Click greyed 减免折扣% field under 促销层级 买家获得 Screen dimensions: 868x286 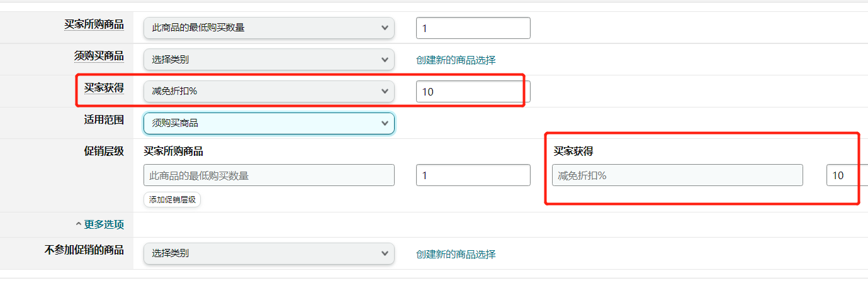point(677,175)
